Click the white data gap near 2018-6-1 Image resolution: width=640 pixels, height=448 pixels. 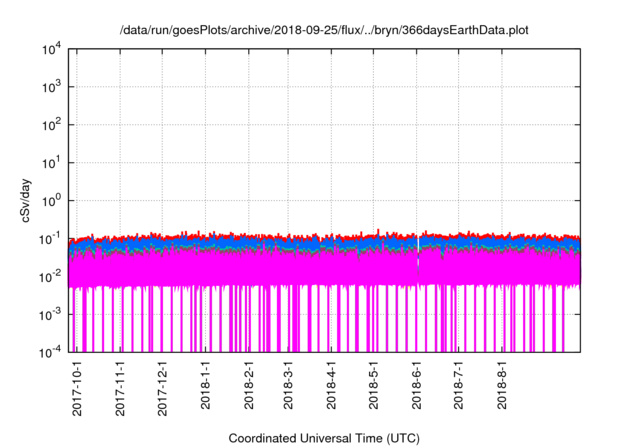(418, 257)
